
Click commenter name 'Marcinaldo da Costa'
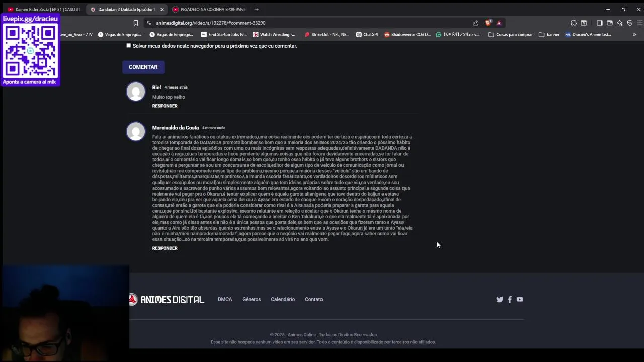(x=176, y=128)
